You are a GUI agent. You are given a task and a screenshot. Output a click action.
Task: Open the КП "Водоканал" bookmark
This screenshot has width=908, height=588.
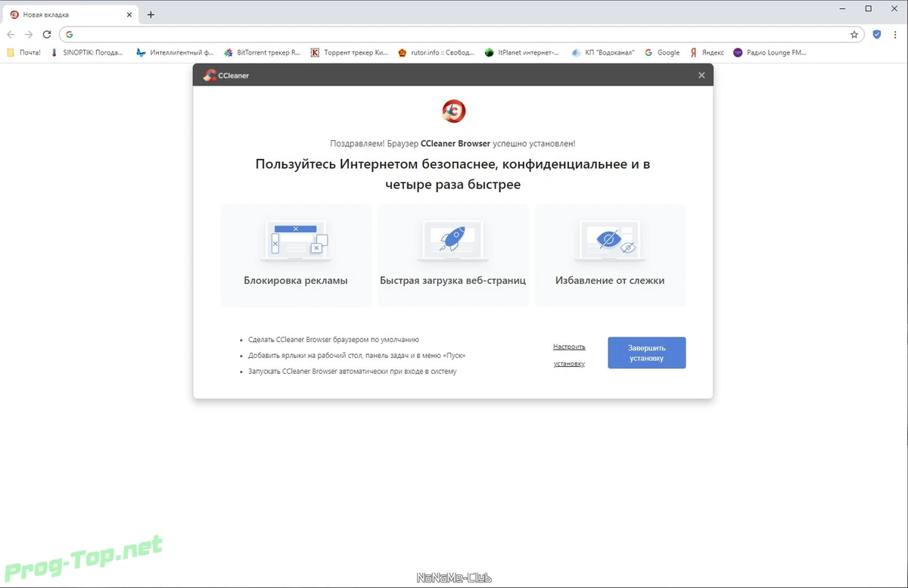coord(604,53)
